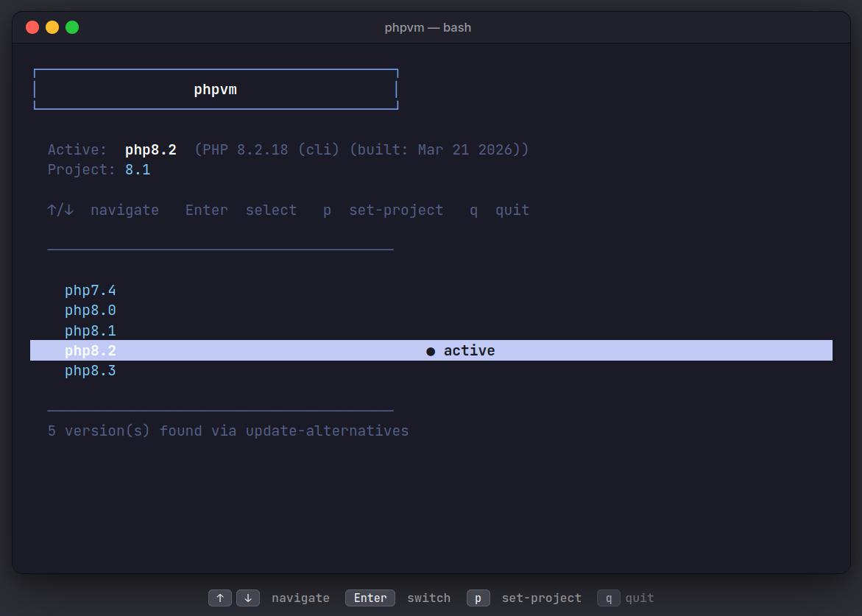Select the php7.4 version row
862x616 pixels.
click(x=431, y=290)
